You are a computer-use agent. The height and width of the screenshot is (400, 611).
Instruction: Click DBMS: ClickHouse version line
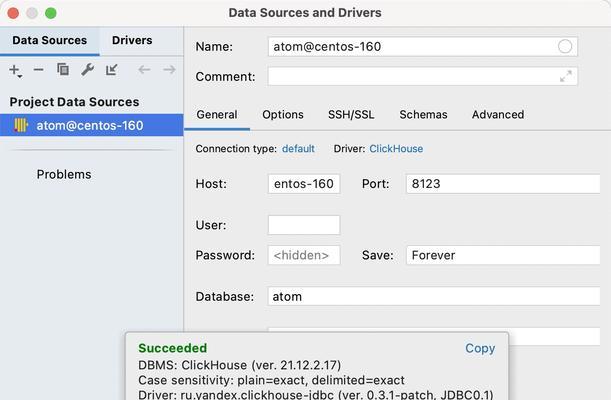tap(240, 365)
